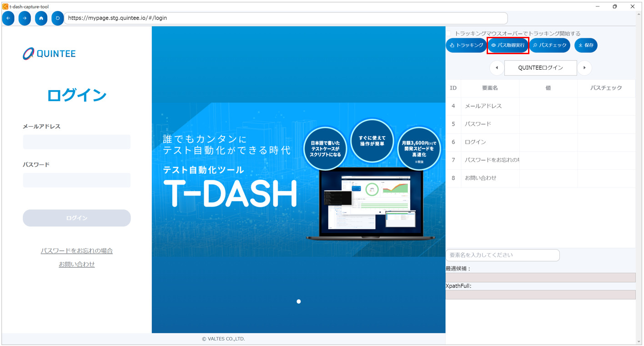Select the QUINTEEログイン screen name field

coord(540,68)
